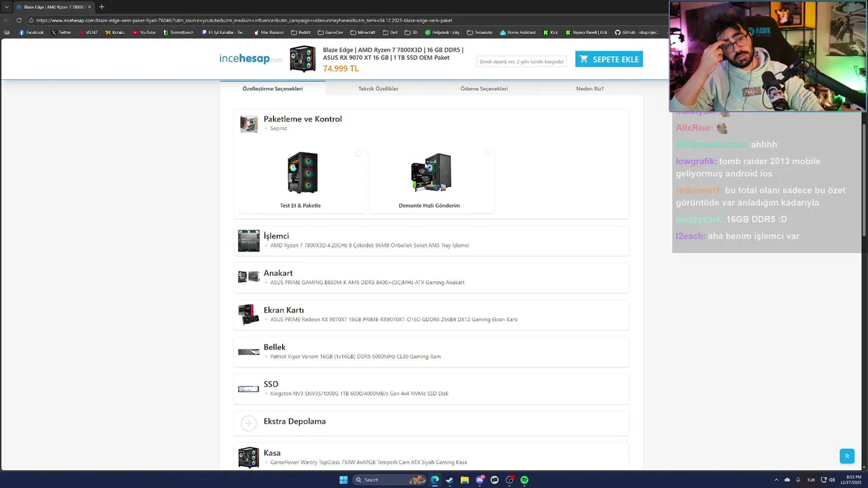Open the Home Assistant bookmark
This screenshot has width=868, height=488.
coord(517,32)
